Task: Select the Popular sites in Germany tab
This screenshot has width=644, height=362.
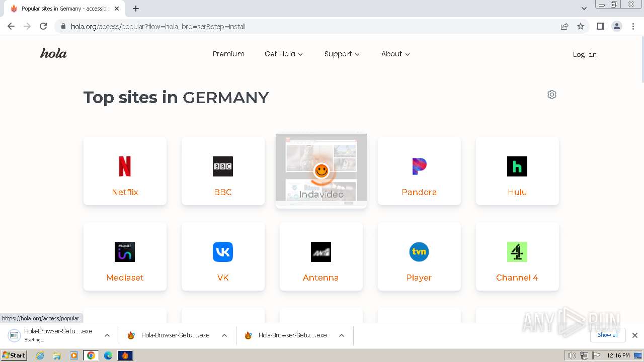Action: tap(64, 9)
